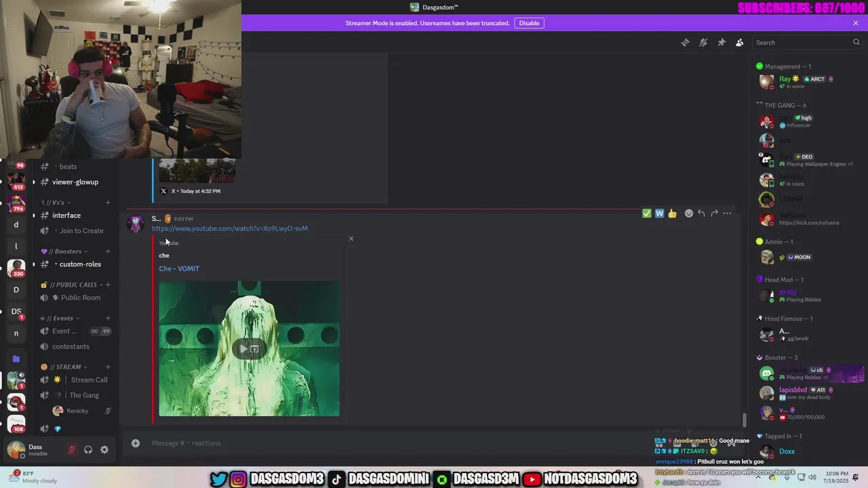The image size is (868, 488).
Task: Create channel in STREAM category
Action: [x=108, y=367]
